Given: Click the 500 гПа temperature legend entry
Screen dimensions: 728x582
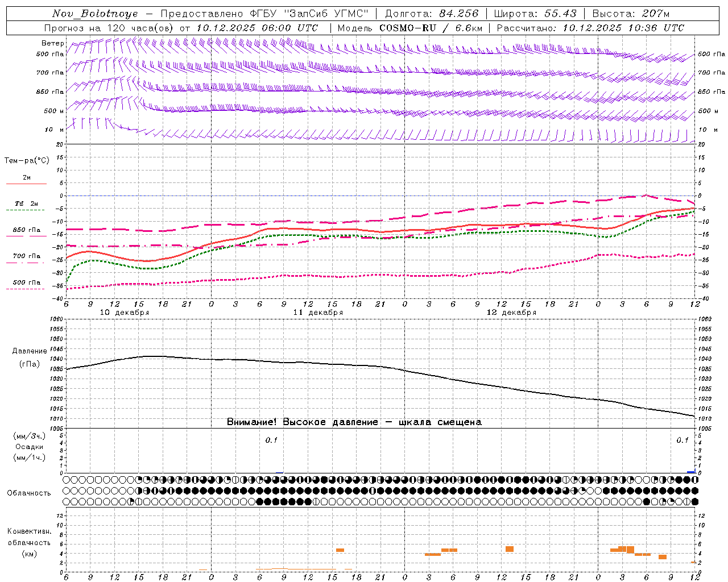Looking at the screenshot, I should [26, 282].
